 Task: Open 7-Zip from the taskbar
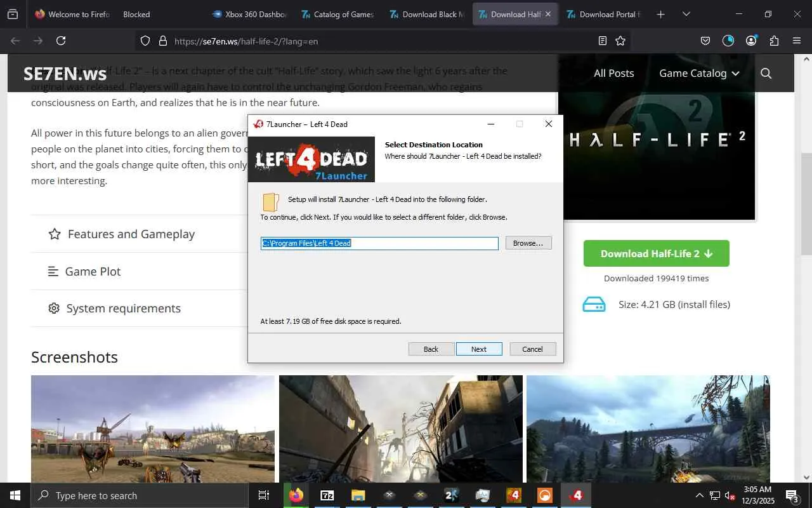(x=327, y=495)
